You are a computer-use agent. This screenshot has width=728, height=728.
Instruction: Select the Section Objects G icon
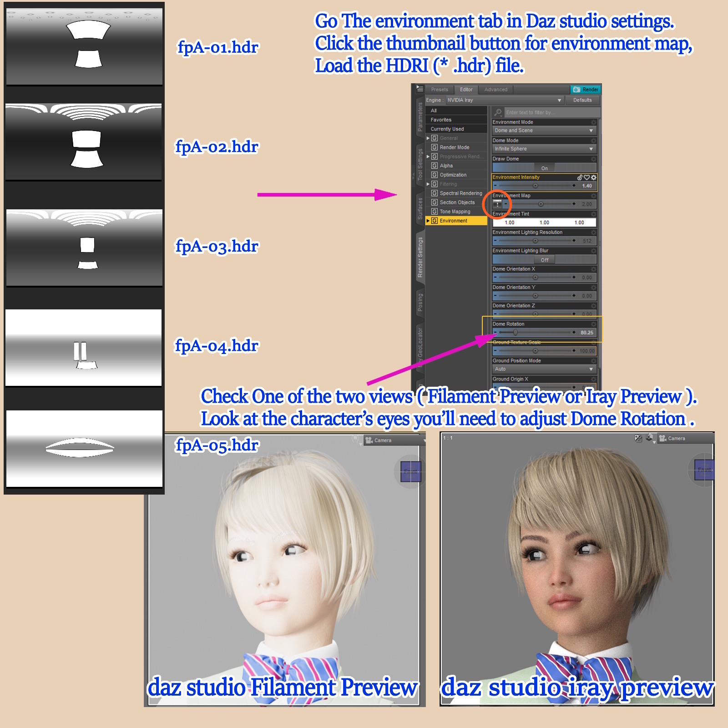point(435,202)
